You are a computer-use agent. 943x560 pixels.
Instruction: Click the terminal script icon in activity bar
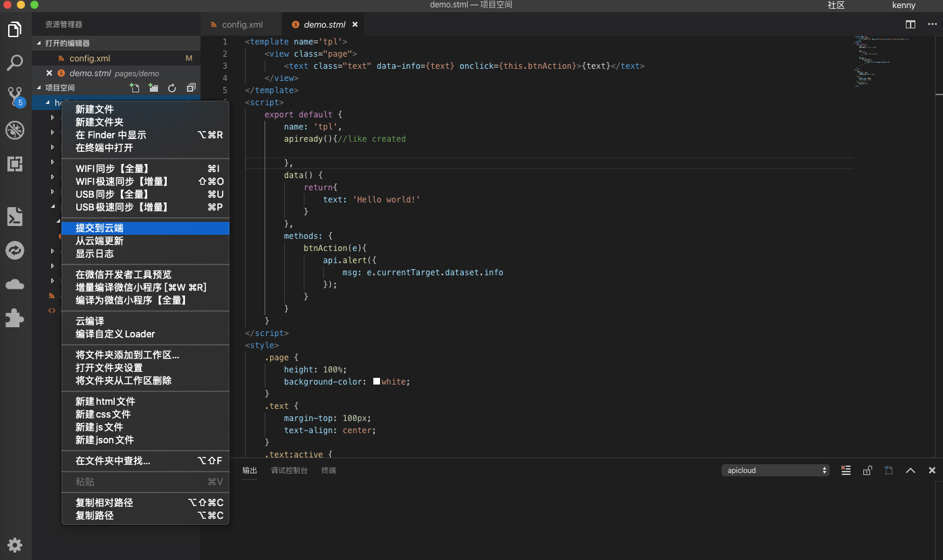pyautogui.click(x=15, y=217)
